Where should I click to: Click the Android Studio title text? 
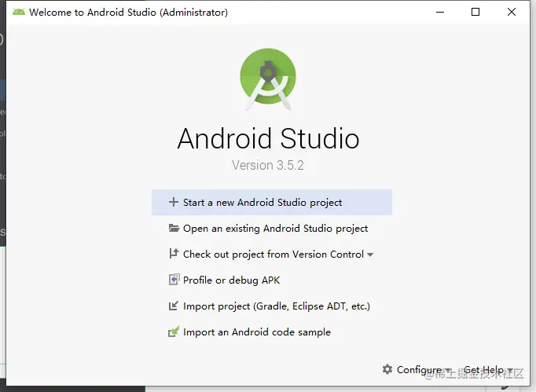pyautogui.click(x=268, y=138)
